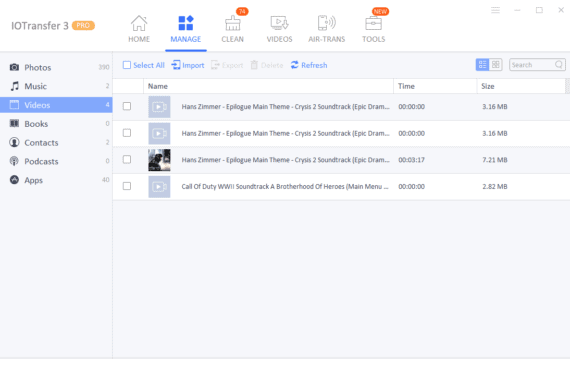
Task: Click placeholder thumbnail of first Hans Zimmer video
Action: 159,107
